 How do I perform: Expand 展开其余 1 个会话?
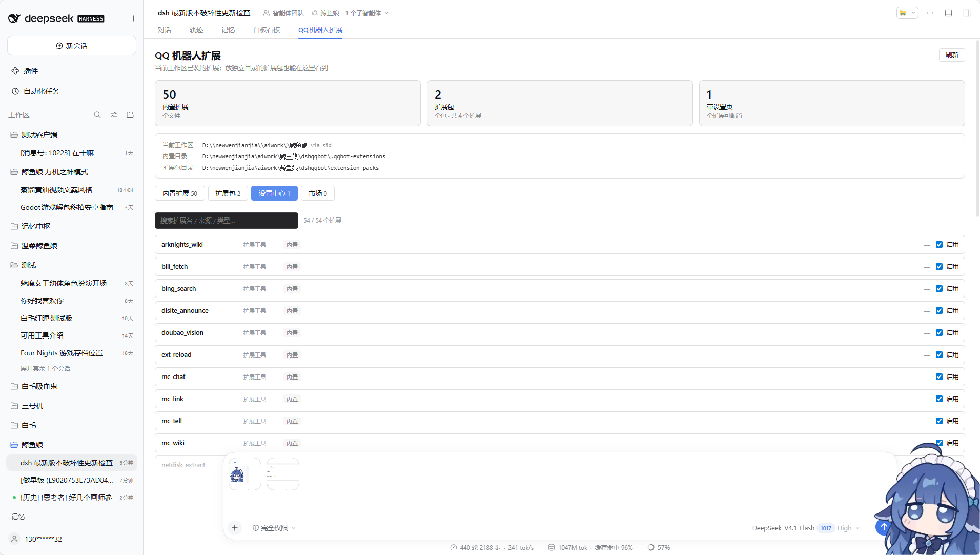tap(45, 369)
